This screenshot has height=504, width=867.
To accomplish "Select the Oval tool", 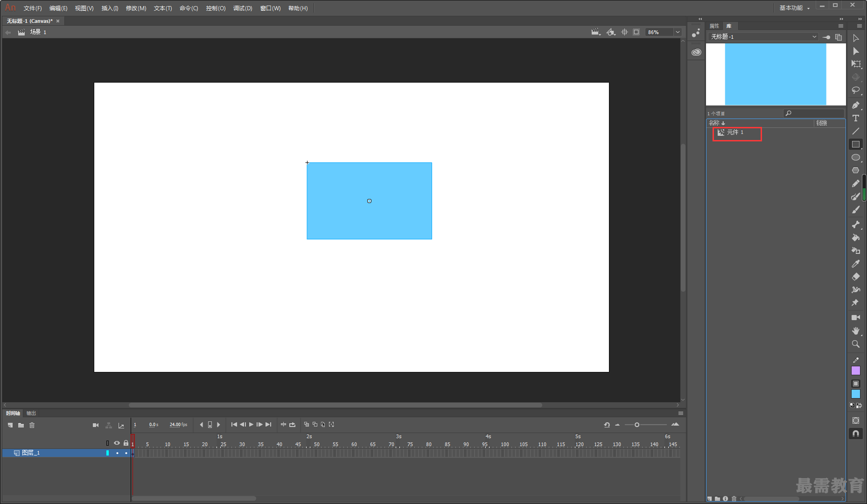I will click(x=856, y=157).
